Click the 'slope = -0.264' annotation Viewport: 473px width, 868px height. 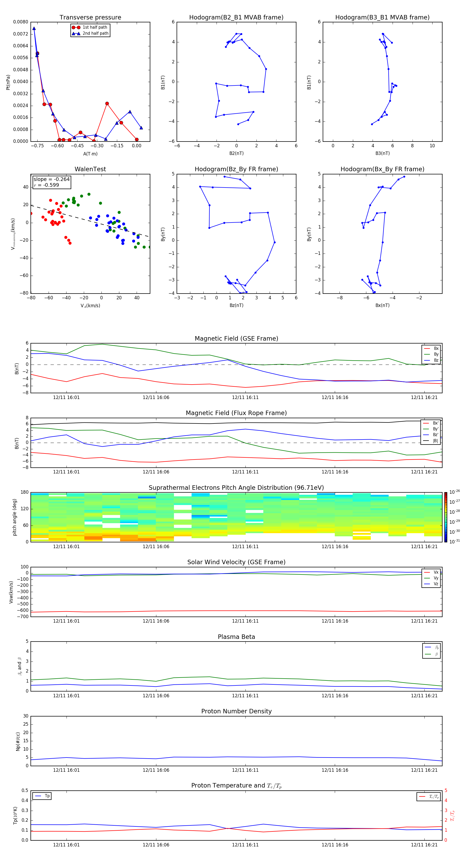point(52,179)
